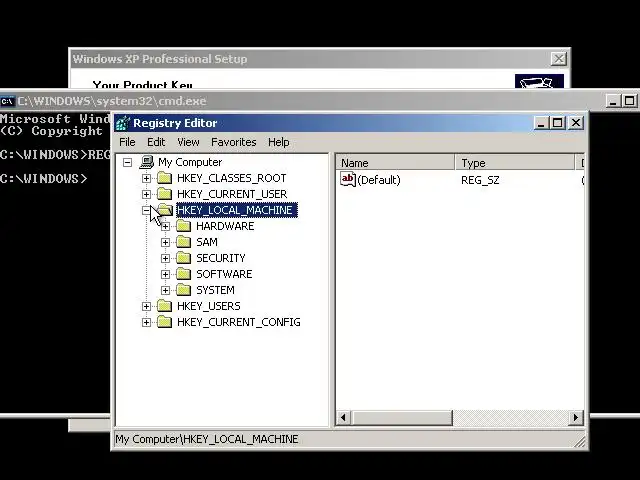Click the HKEY_CURRENT_USER folder icon
The height and width of the screenshot is (480, 640).
[x=164, y=194]
